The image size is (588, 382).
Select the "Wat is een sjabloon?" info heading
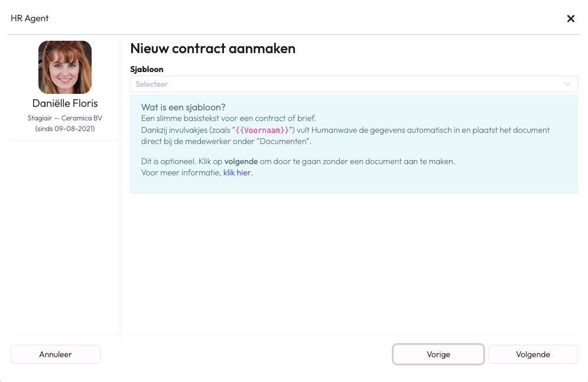coord(183,107)
